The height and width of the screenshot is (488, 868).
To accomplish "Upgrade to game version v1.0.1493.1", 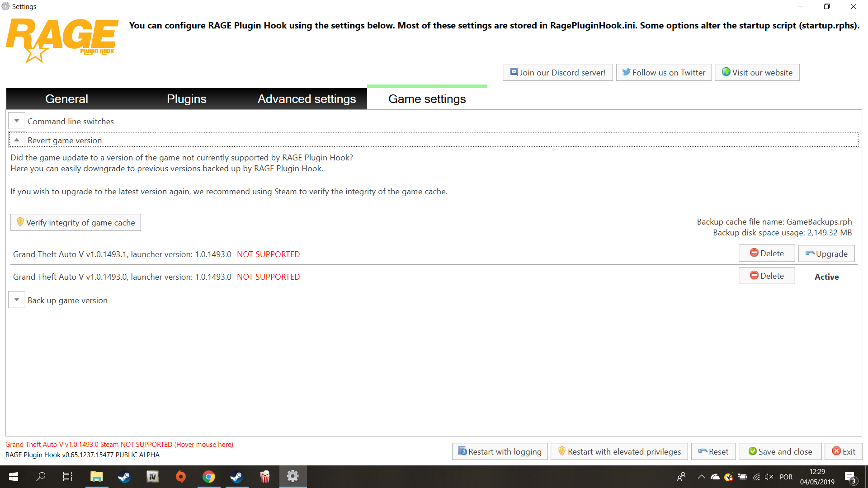I will (826, 253).
